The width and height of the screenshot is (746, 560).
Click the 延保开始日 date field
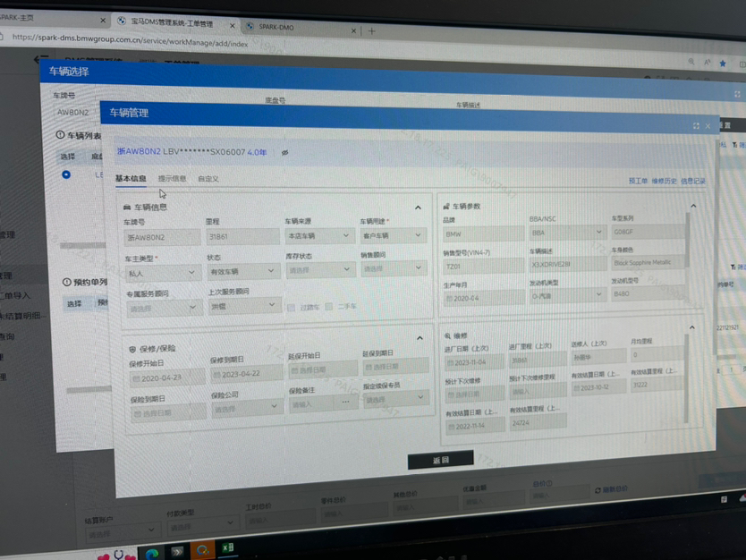(323, 369)
